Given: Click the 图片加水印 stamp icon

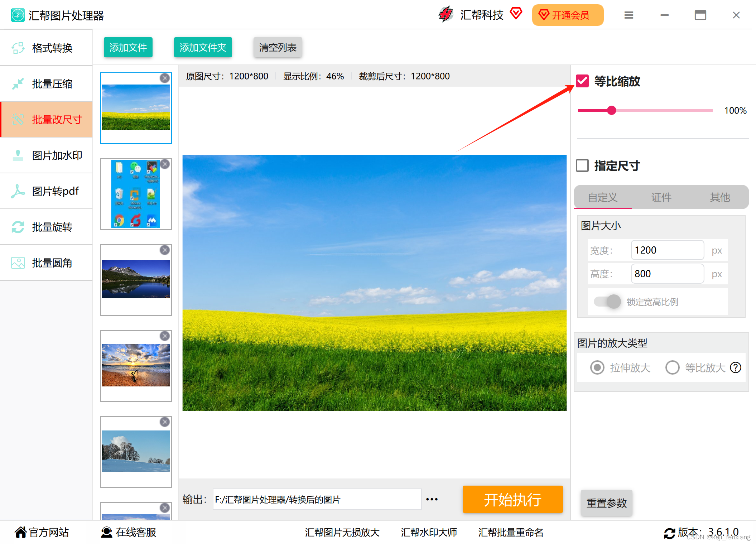Looking at the screenshot, I should 18,155.
